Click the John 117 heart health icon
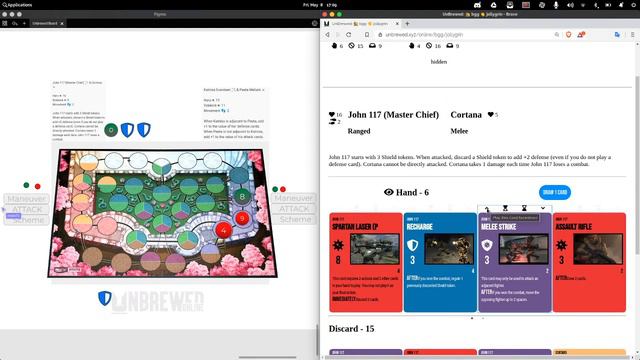 (x=332, y=114)
